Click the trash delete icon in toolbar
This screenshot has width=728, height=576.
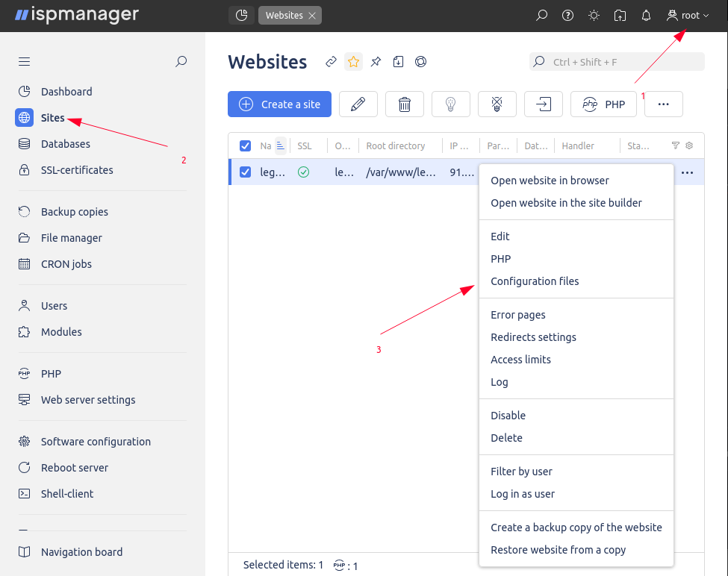click(405, 104)
